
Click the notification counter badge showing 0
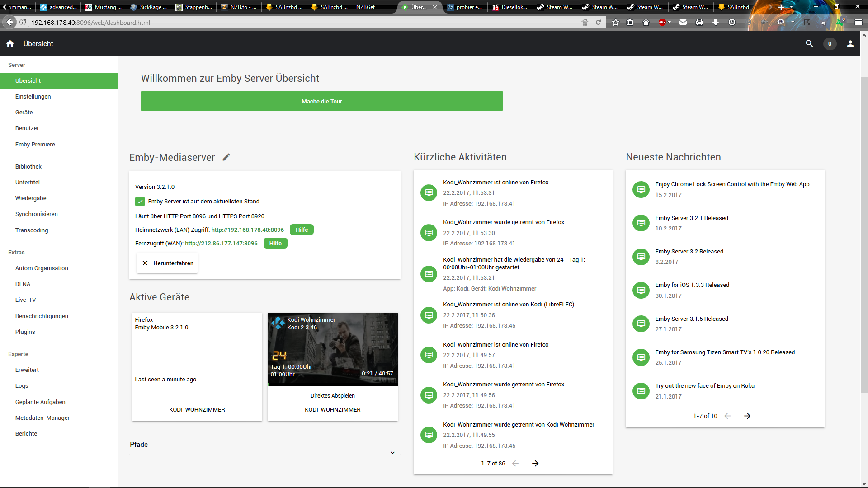click(830, 44)
